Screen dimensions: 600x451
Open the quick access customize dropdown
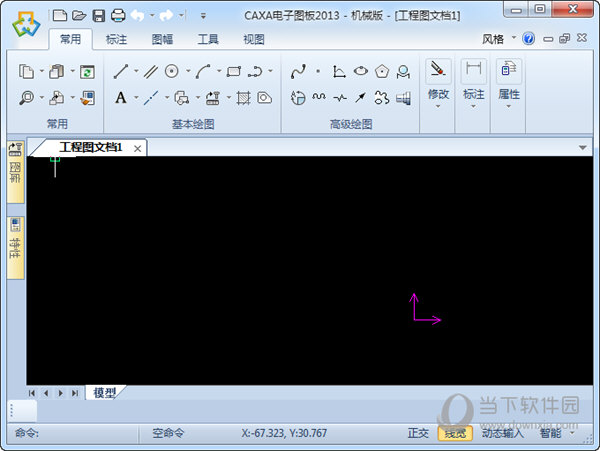(x=203, y=16)
